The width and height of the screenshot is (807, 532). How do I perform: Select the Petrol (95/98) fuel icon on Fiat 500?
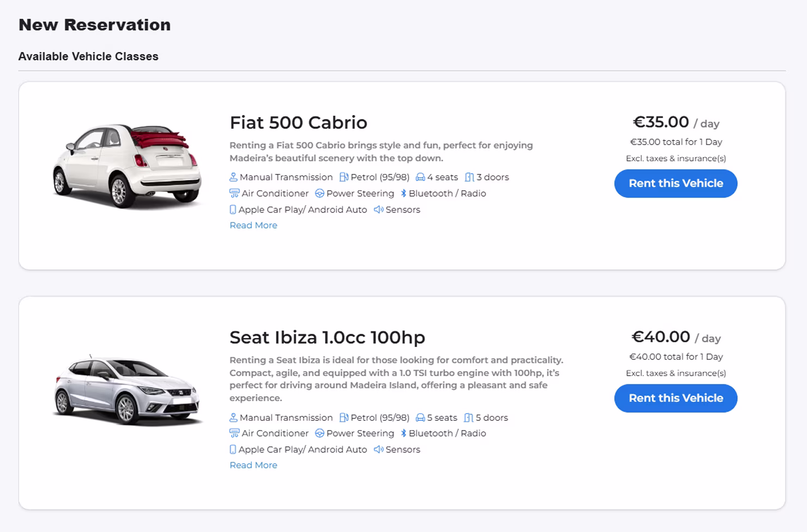pos(344,177)
